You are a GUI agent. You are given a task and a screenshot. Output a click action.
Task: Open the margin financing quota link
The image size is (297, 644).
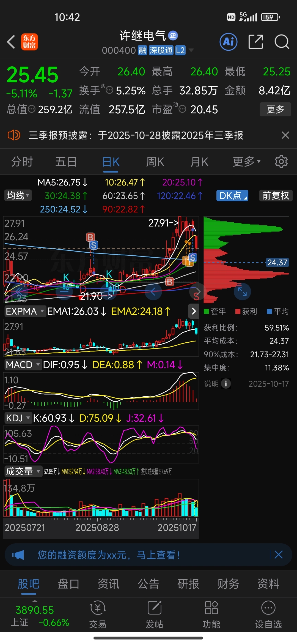pyautogui.click(x=109, y=555)
